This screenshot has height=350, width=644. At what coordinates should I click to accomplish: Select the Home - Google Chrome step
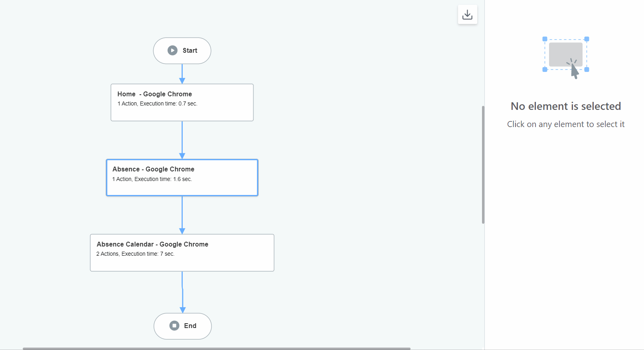click(x=182, y=102)
